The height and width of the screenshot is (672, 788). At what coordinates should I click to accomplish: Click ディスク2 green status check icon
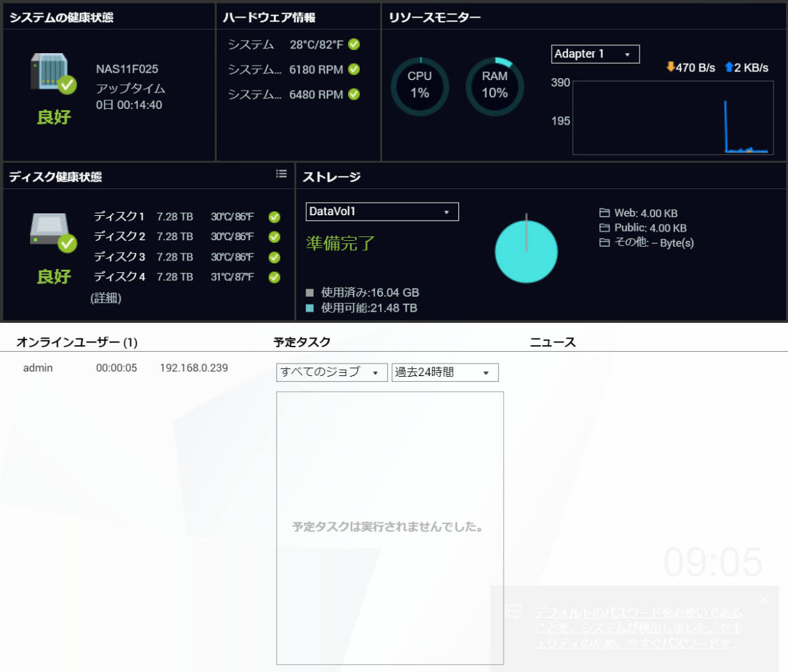pyautogui.click(x=274, y=237)
